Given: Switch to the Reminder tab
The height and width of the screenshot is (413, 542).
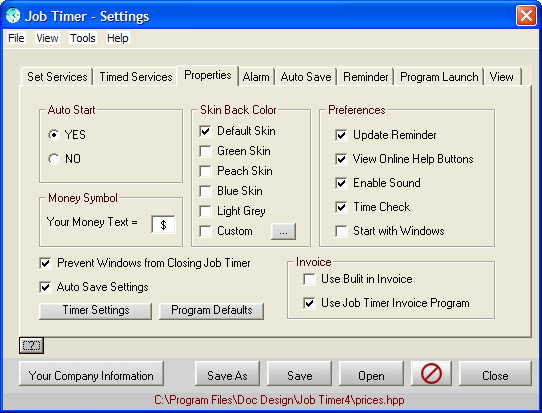Looking at the screenshot, I should coord(366,77).
